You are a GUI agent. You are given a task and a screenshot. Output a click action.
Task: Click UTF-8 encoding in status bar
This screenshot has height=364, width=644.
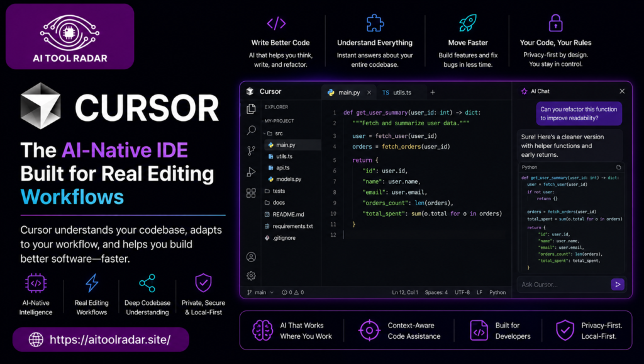tap(462, 292)
